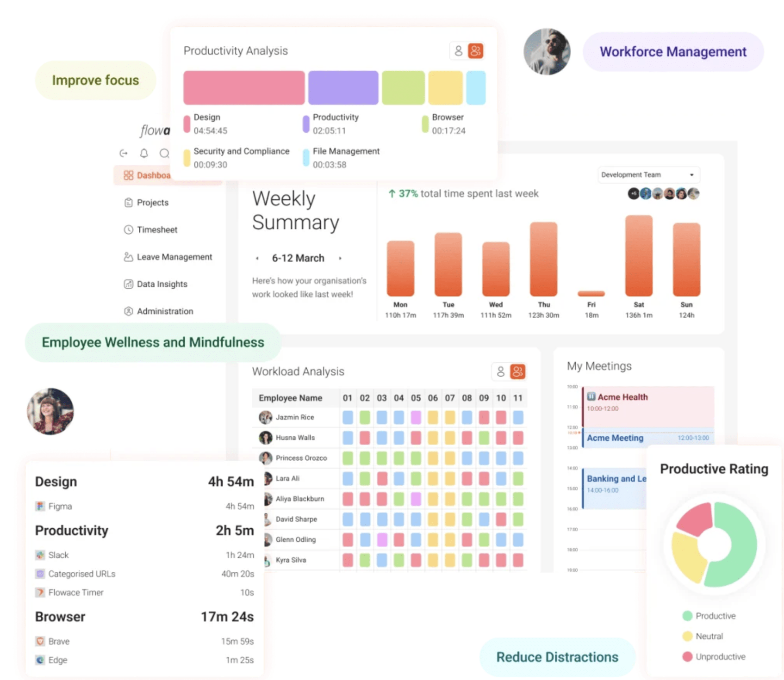Viewport: 784px width, 680px height.
Task: Switch Workload Analysis to individual view
Action: coord(500,371)
